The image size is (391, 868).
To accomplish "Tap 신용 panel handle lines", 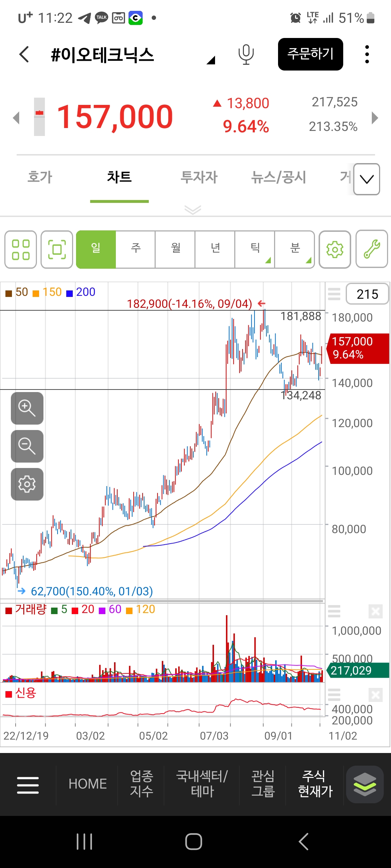I will (x=334, y=695).
